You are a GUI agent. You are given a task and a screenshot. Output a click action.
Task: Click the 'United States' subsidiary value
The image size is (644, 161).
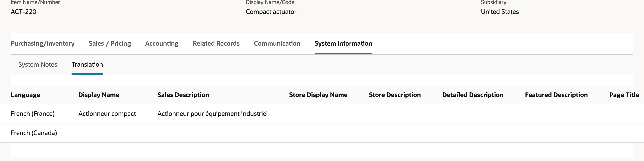(x=500, y=12)
